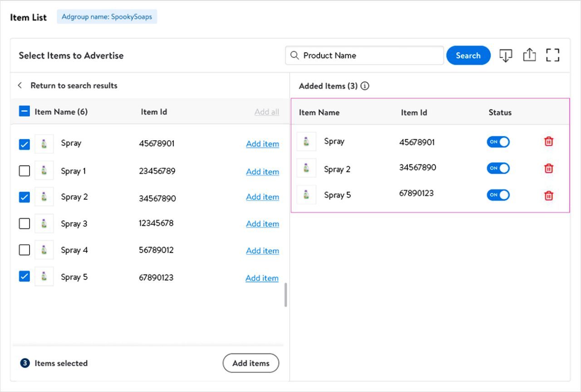This screenshot has width=581, height=392.
Task: Click the download icon in the toolbar
Action: click(x=506, y=55)
